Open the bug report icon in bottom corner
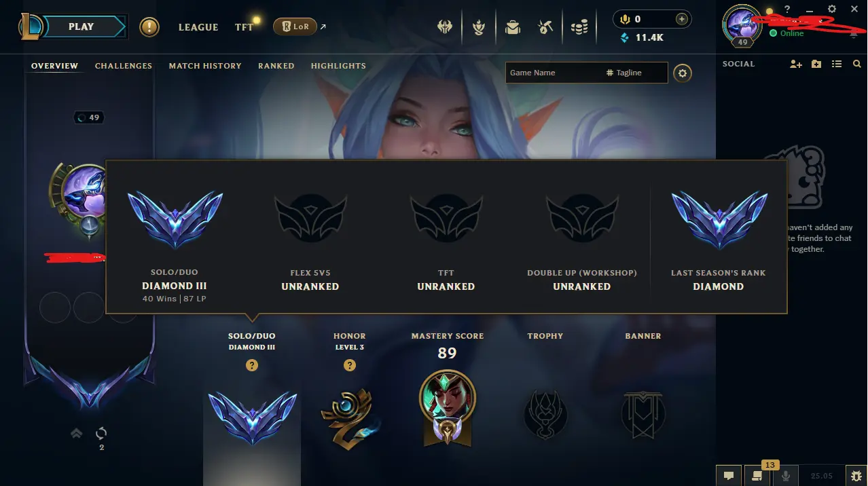868x486 pixels. pyautogui.click(x=856, y=476)
